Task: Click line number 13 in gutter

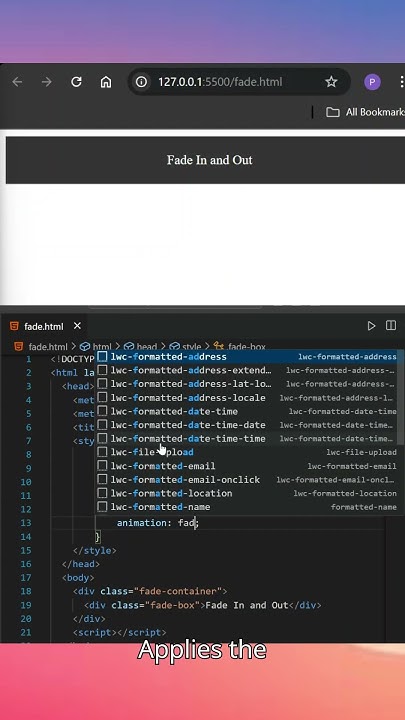Action: pyautogui.click(x=26, y=523)
